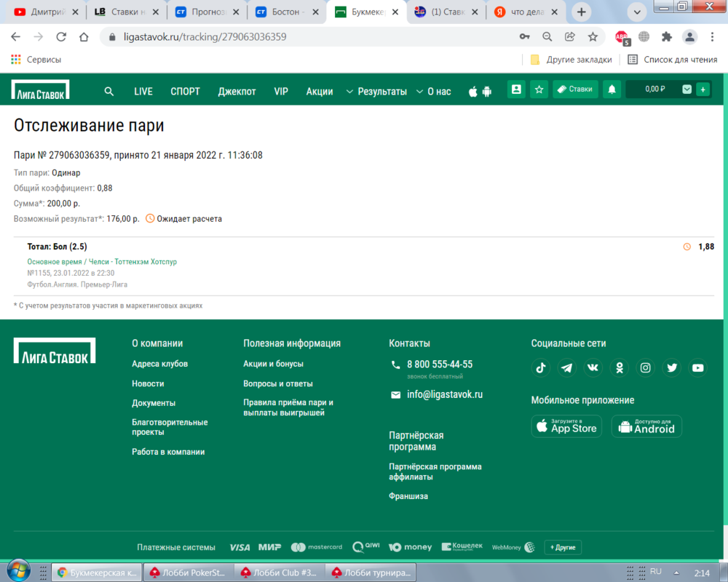
Task: Click the Ставки button in header
Action: (575, 89)
